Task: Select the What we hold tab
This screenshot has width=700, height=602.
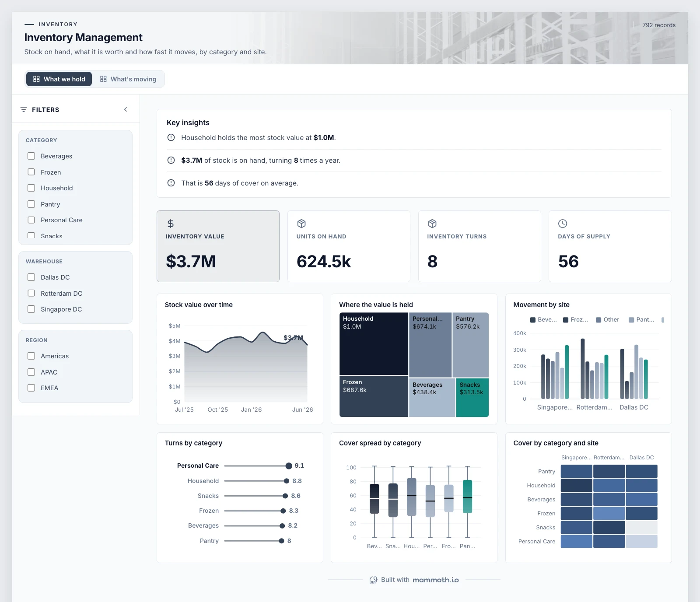Action: (x=59, y=79)
